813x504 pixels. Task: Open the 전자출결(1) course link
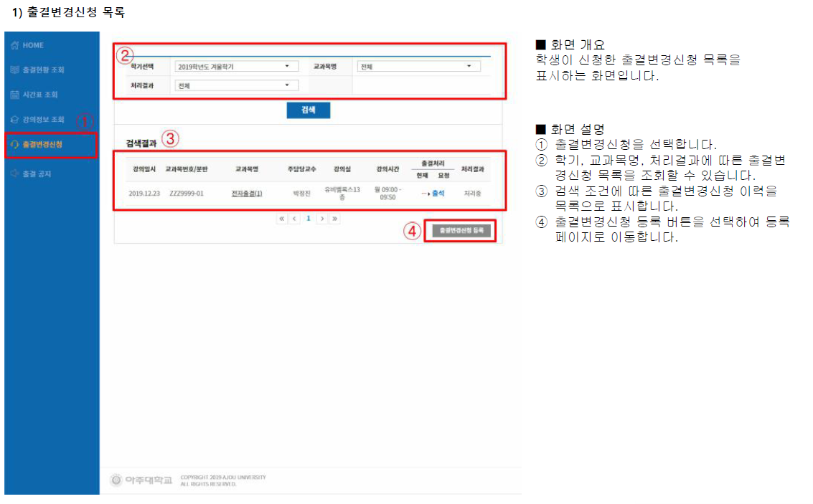(247, 193)
